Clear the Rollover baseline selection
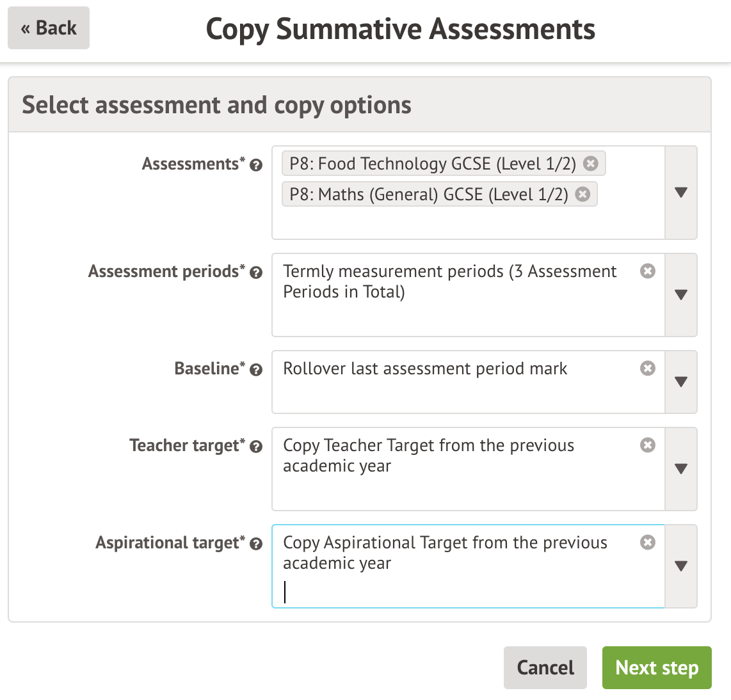The width and height of the screenshot is (731, 700). tap(648, 369)
